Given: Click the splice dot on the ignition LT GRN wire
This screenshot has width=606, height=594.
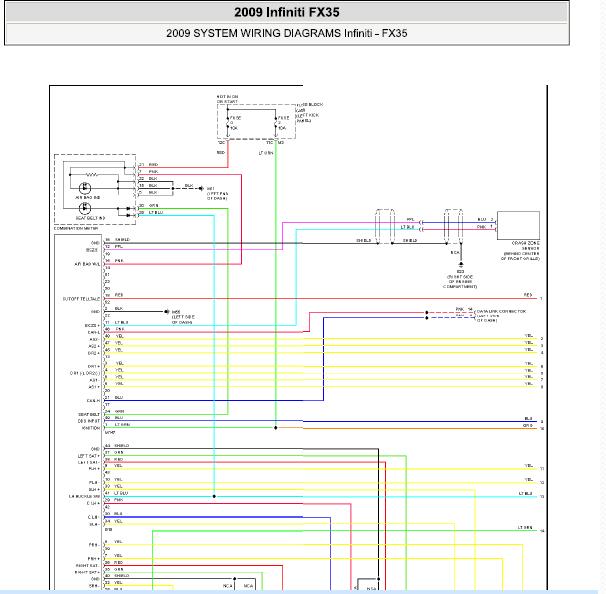Looking at the screenshot, I should point(276,428).
